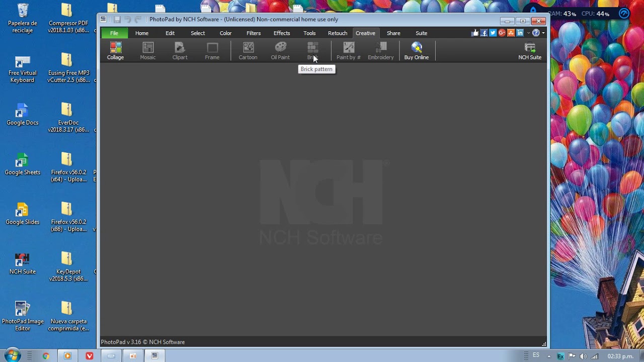
Task: Switch to the Share tab
Action: tap(393, 33)
